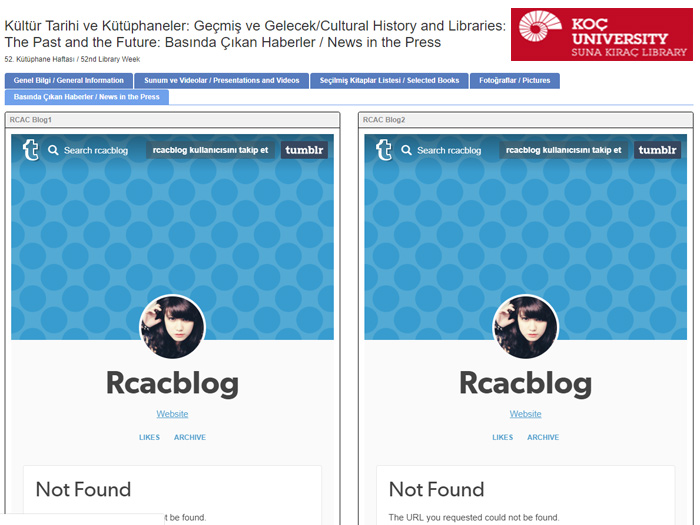Open Website link in RCAC Blog2
The image size is (700, 525).
coord(525,414)
